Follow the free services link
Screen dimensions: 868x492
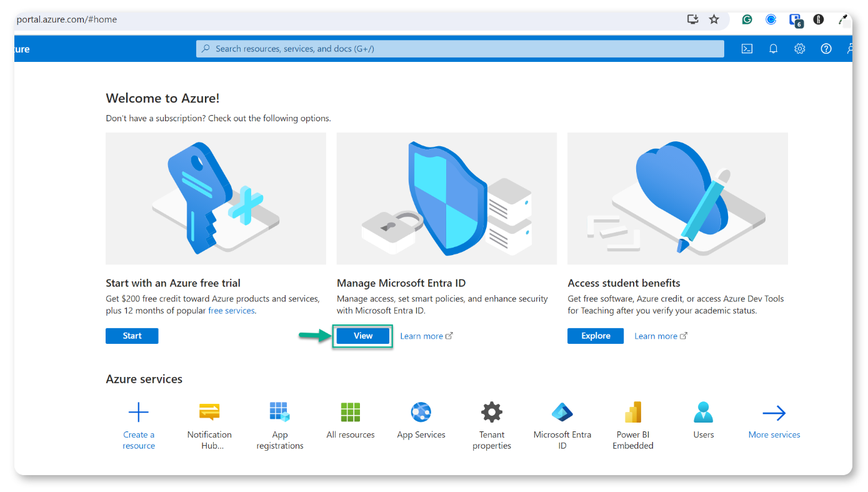click(x=231, y=311)
